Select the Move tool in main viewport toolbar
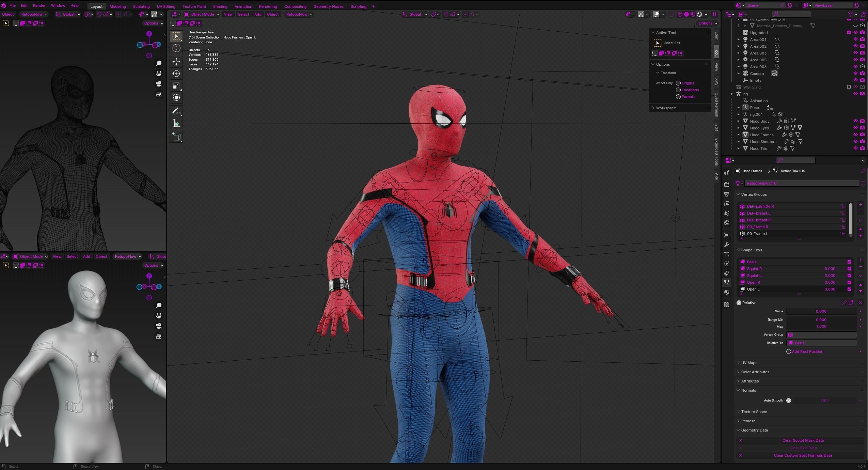Viewport: 868px width, 470px height. pos(176,61)
